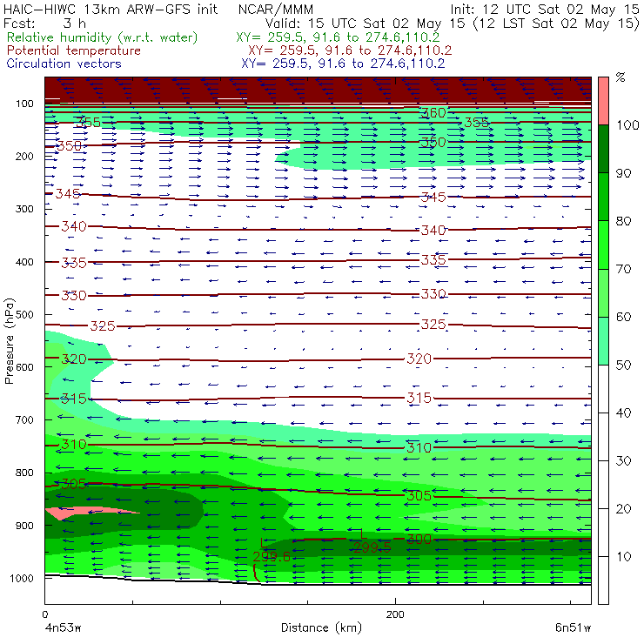
Task: Click the 'Pressure (hPa)' axis label
Action: (x=9, y=341)
